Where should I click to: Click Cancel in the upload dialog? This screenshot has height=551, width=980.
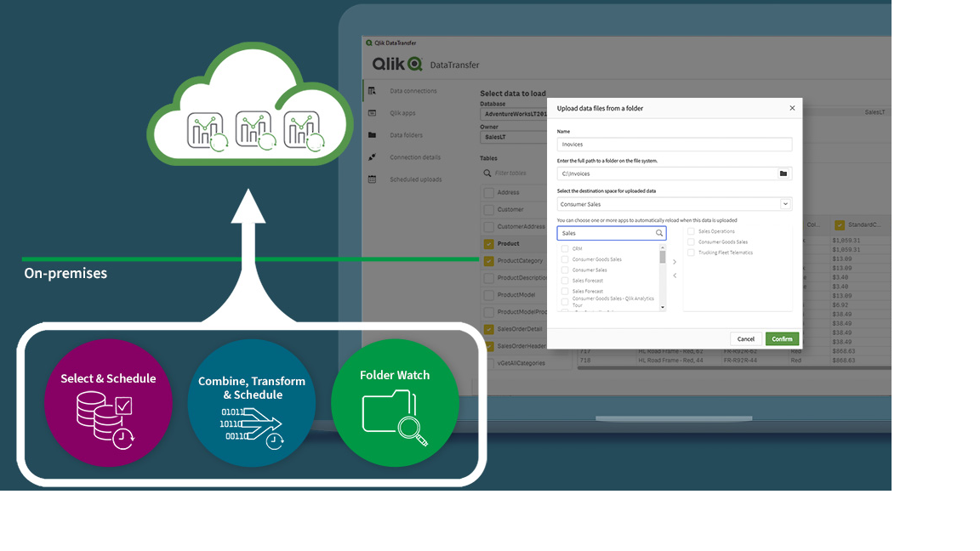click(745, 338)
